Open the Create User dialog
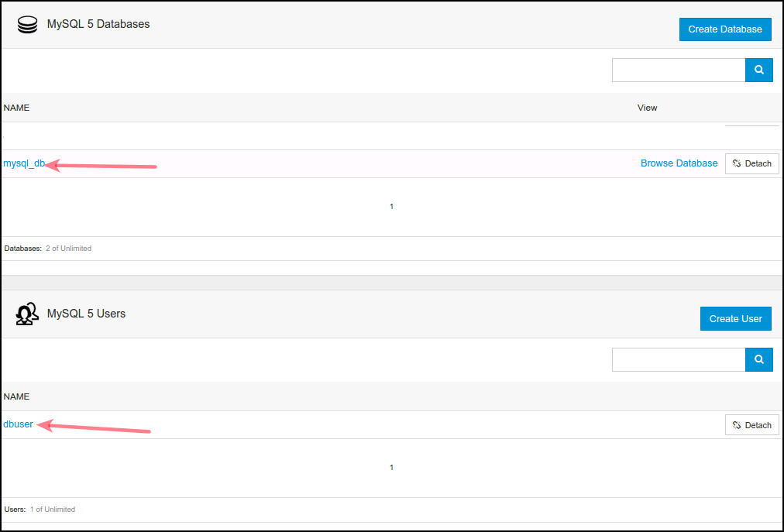The width and height of the screenshot is (784, 532). click(735, 318)
